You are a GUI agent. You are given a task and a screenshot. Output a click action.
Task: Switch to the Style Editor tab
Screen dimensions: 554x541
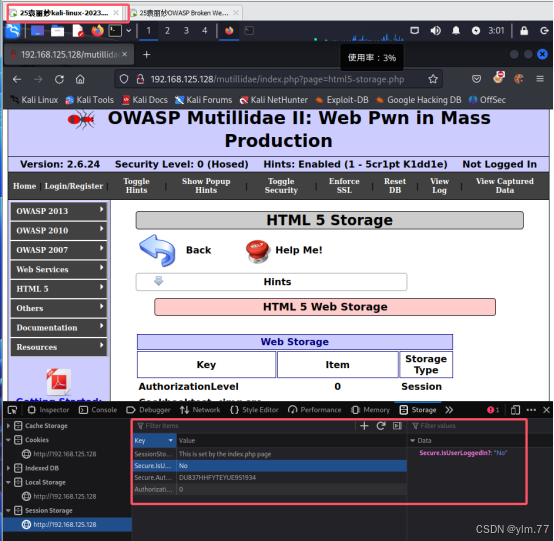click(x=254, y=410)
